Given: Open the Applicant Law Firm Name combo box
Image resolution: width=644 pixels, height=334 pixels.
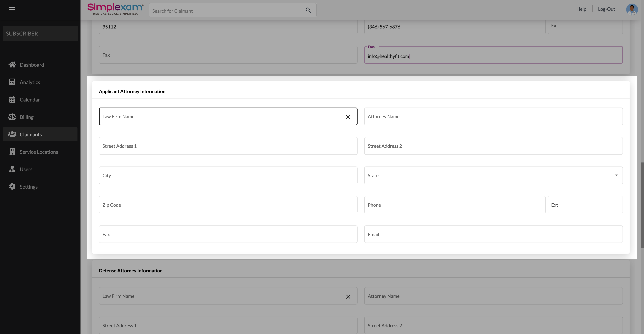Looking at the screenshot, I should tap(220, 117).
